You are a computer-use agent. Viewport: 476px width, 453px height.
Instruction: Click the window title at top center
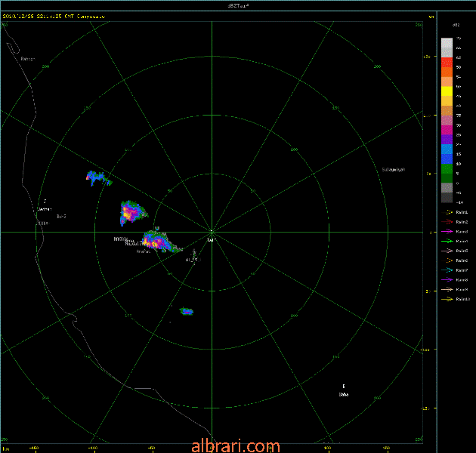click(x=239, y=5)
